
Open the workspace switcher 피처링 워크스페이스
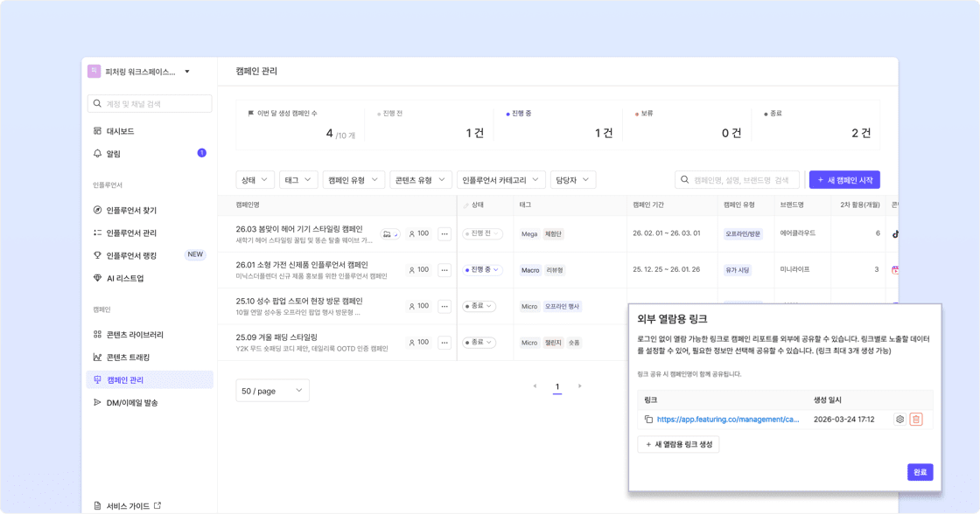pyautogui.click(x=140, y=72)
